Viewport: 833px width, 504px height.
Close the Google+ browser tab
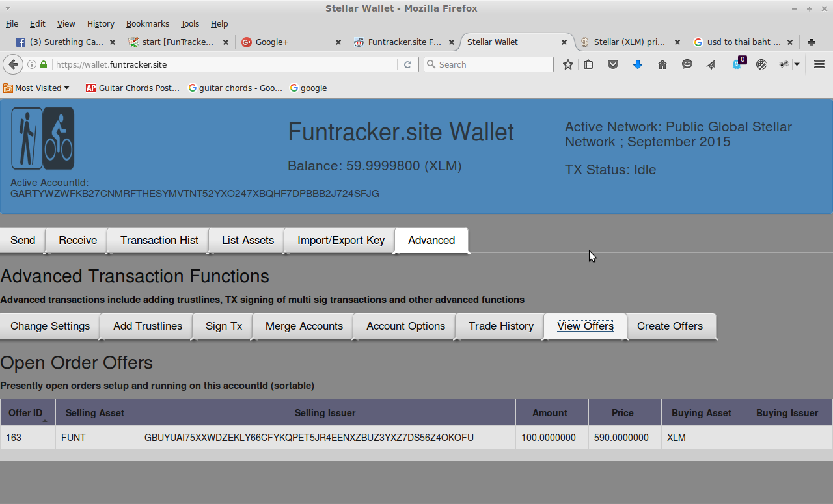pyautogui.click(x=338, y=42)
